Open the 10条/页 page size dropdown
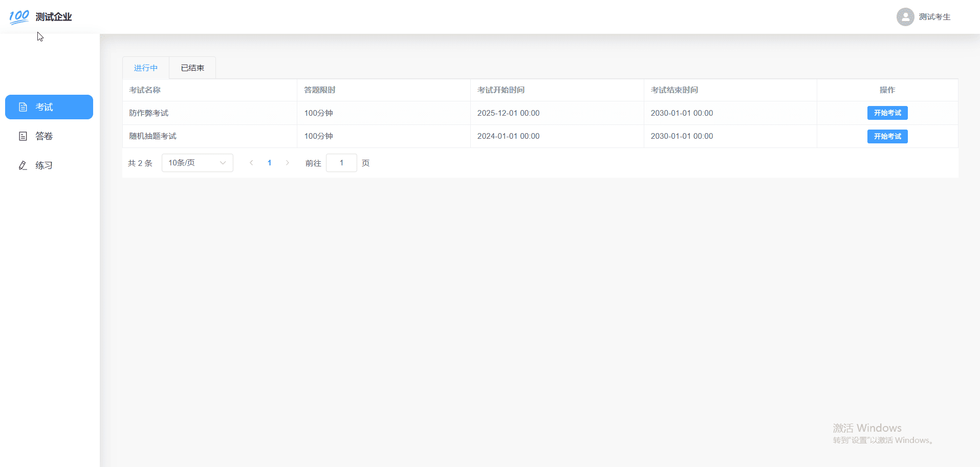The width and height of the screenshot is (980, 467). click(197, 163)
